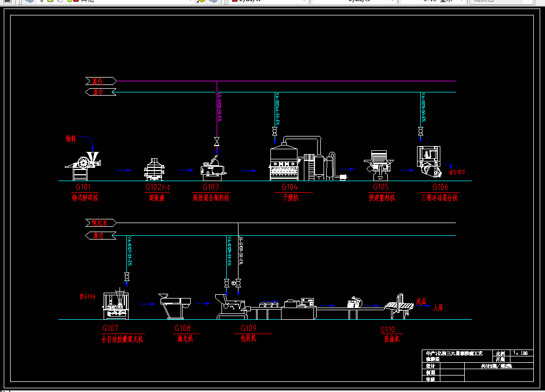
Task: Select the 锤式粉碎机 label under G101
Action: click(85, 198)
